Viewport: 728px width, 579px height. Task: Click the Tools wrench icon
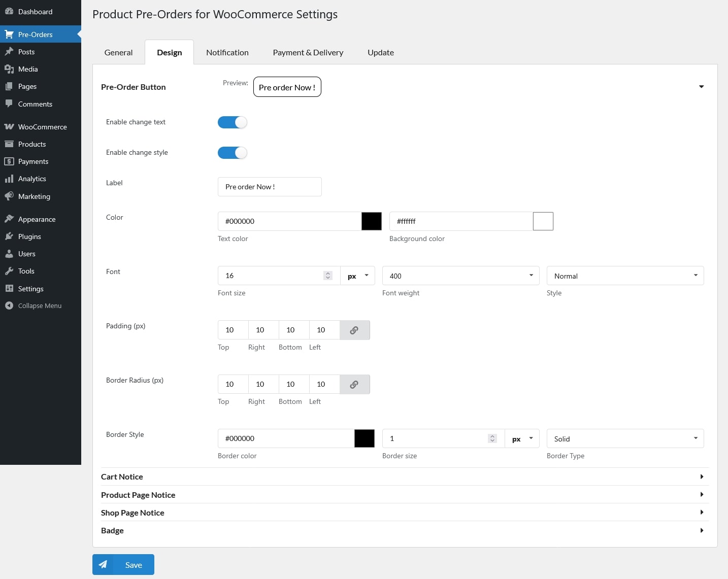click(x=9, y=271)
